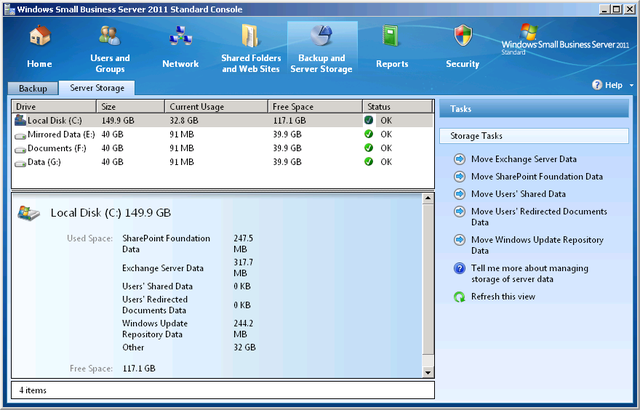Screen dimensions: 640x410
Task: Open Shared Folders and Web Sites icon
Action: point(250,35)
